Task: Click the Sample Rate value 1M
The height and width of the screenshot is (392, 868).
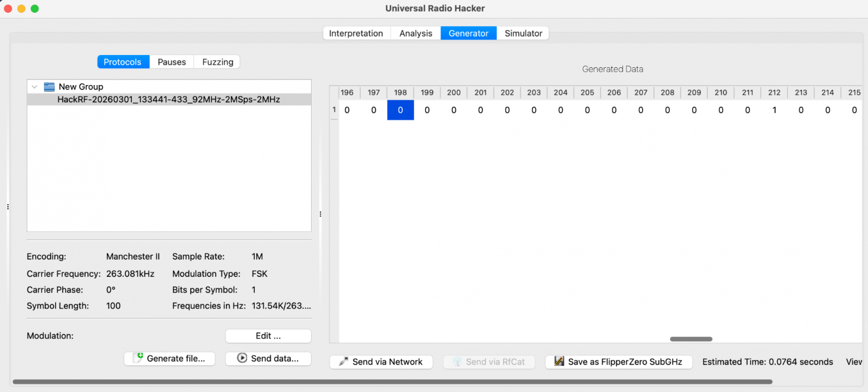Action: point(257,257)
